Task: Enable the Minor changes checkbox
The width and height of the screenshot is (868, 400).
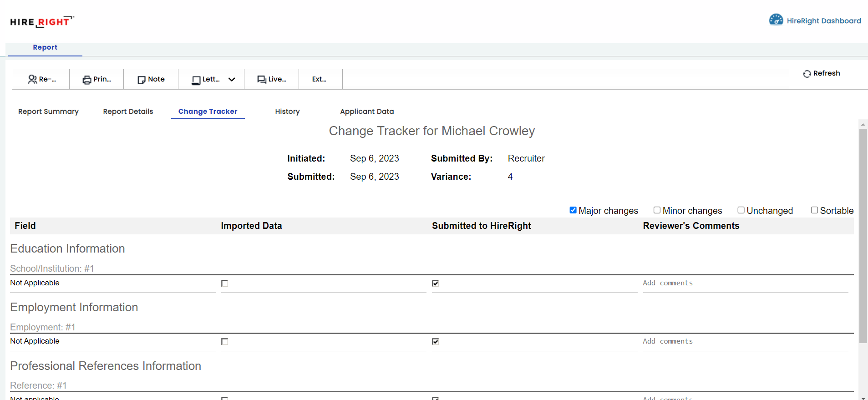Action: 657,210
